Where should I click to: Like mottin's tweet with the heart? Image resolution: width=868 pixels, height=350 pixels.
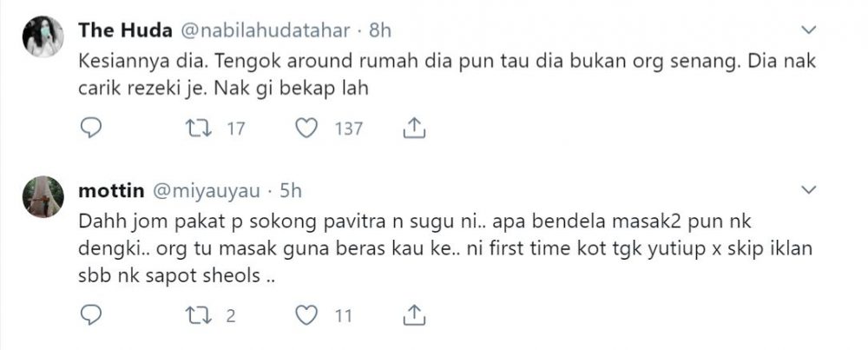pos(306,314)
